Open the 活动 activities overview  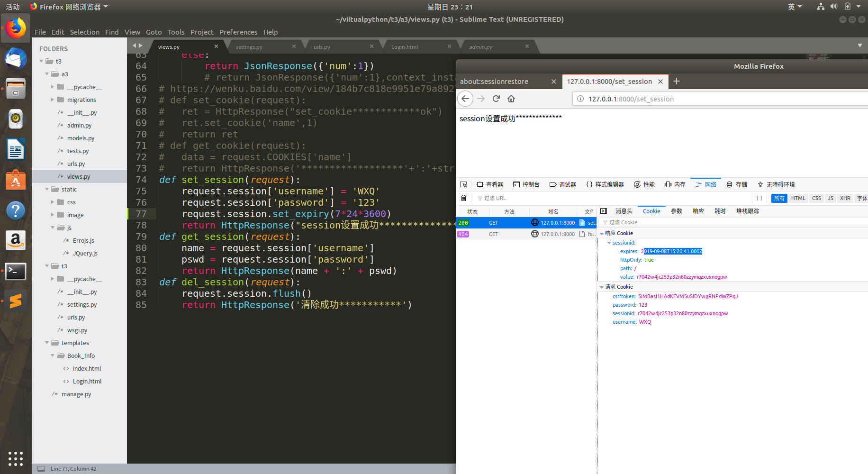tap(13, 7)
